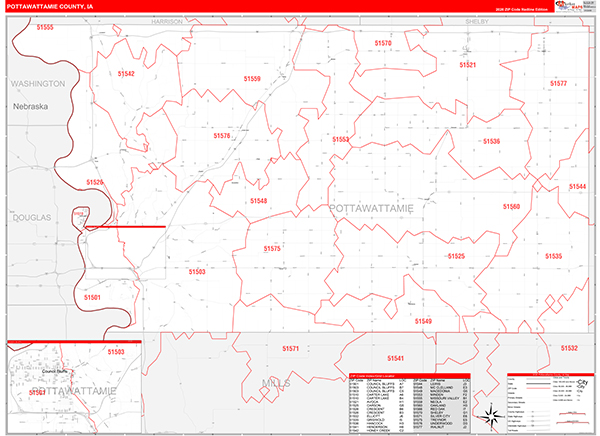Click ZIP code label 51575
The width and height of the screenshot is (600, 436).
[272, 249]
